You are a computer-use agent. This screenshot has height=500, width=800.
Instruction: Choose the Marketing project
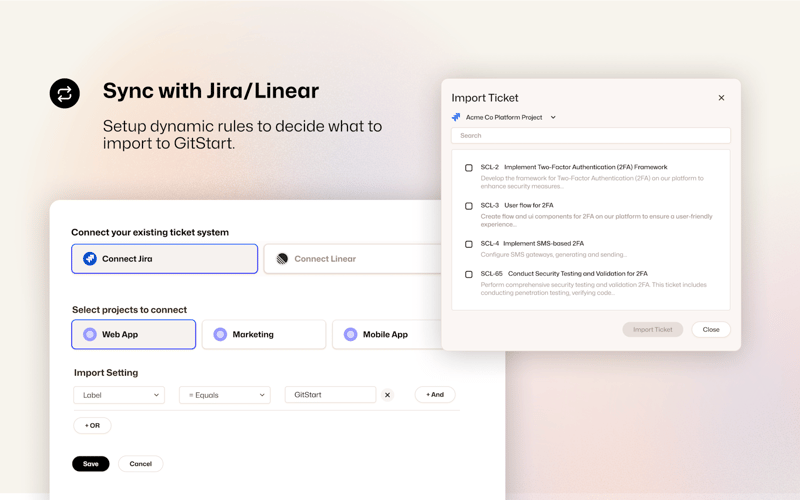[x=264, y=334]
